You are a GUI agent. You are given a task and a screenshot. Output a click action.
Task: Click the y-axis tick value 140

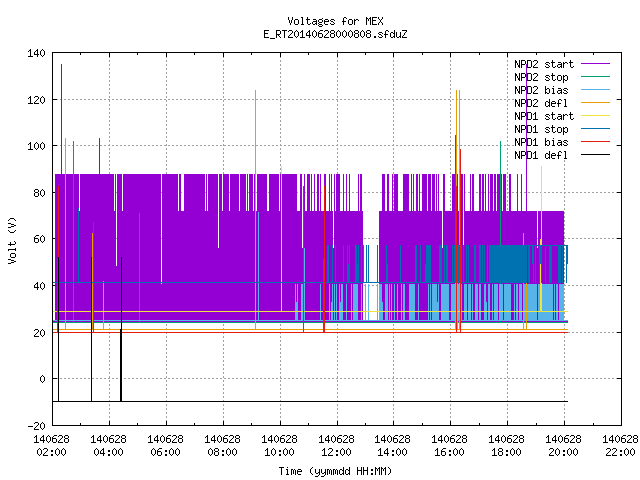(x=36, y=53)
